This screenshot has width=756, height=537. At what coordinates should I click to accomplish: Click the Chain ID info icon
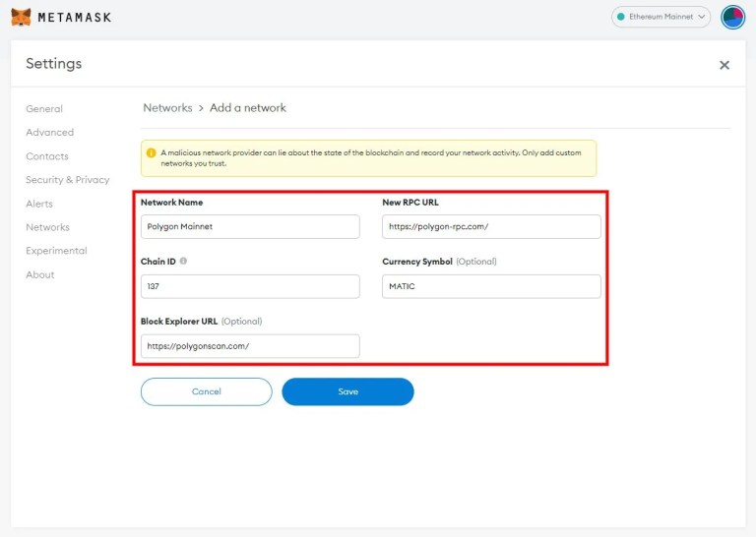(183, 261)
